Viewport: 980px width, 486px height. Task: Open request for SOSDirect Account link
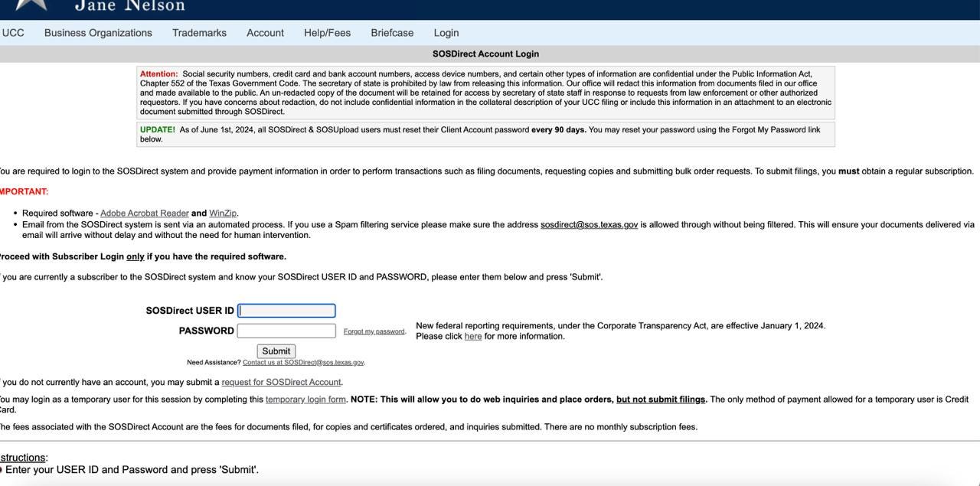point(281,383)
